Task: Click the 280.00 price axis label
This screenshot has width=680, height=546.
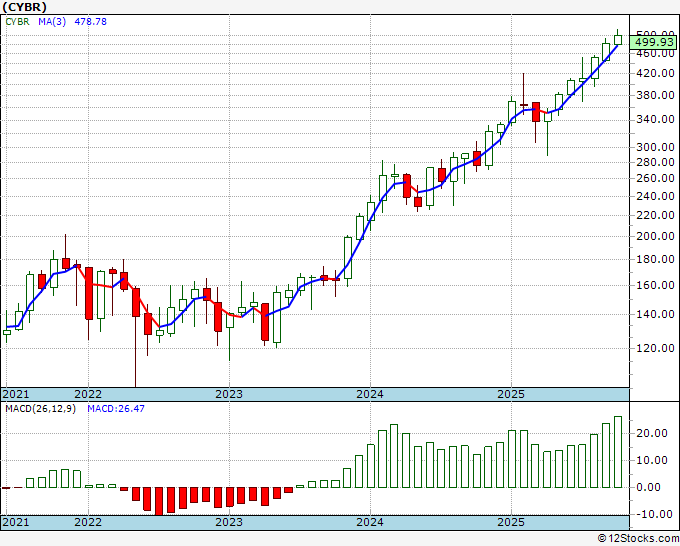Action: pos(655,163)
